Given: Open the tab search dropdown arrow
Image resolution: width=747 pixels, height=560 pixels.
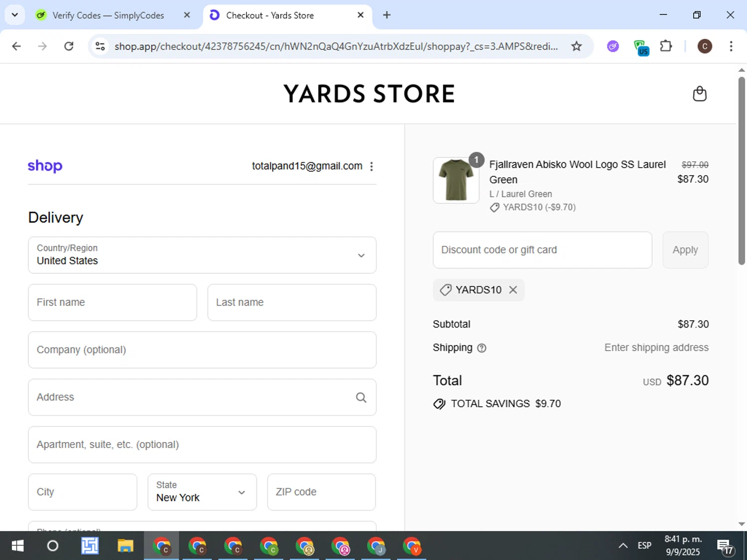Looking at the screenshot, I should tap(14, 15).
